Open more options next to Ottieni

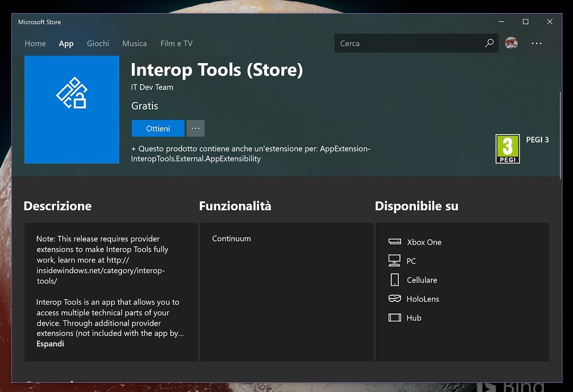pyautogui.click(x=195, y=128)
